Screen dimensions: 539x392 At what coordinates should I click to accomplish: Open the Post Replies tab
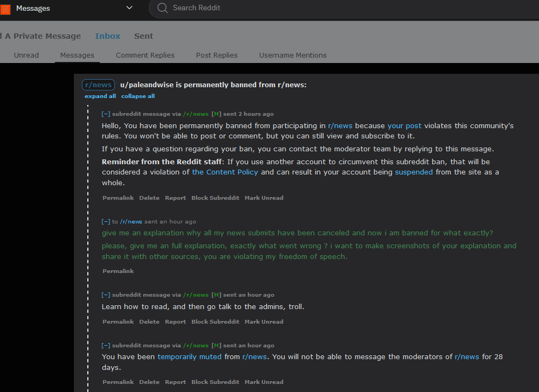(217, 55)
